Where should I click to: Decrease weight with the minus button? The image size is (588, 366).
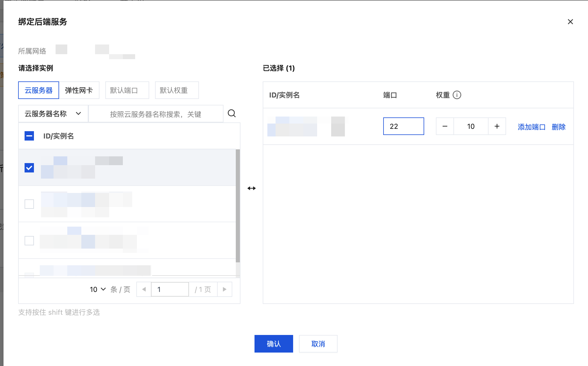click(x=445, y=126)
